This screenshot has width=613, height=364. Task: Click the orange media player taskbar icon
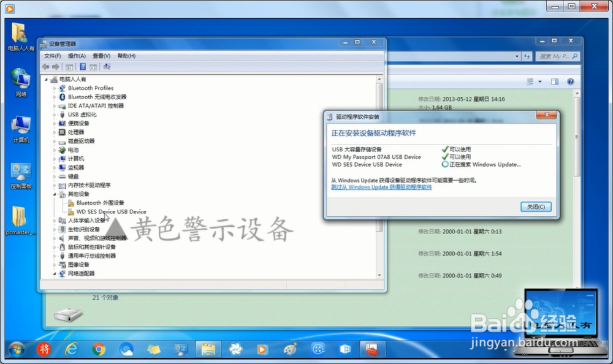[262, 349]
